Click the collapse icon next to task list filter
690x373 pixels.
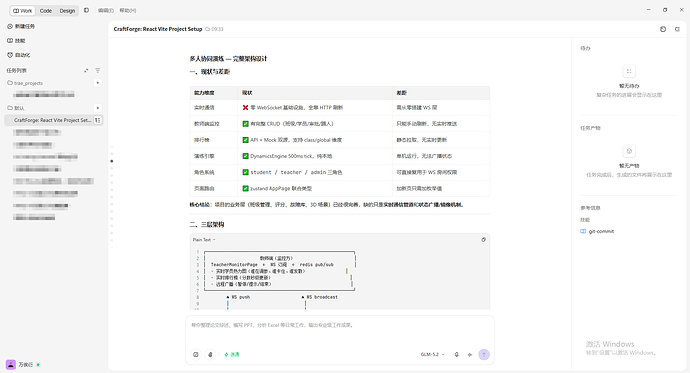pyautogui.click(x=86, y=70)
